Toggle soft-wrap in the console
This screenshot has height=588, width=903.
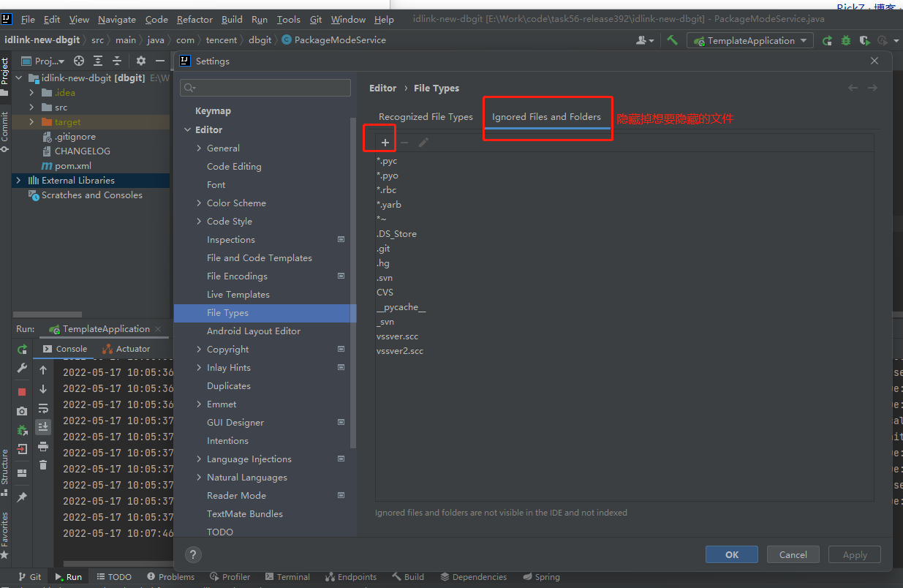coord(43,408)
